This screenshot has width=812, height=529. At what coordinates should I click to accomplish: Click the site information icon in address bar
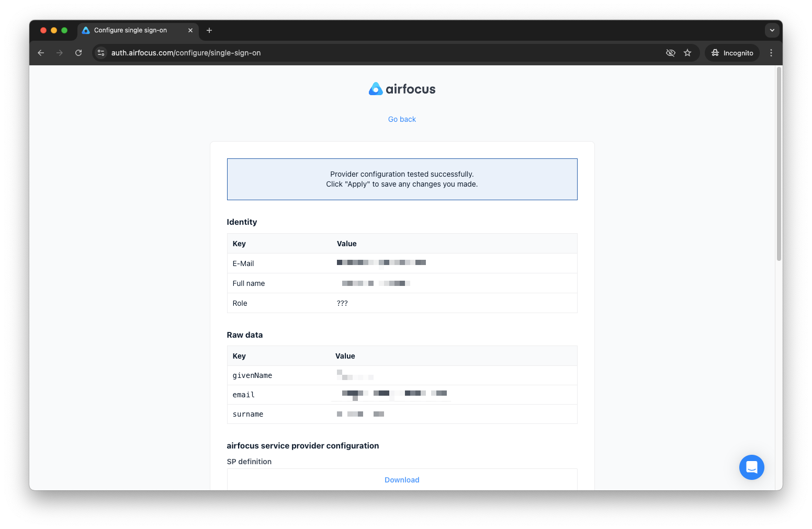[100, 53]
